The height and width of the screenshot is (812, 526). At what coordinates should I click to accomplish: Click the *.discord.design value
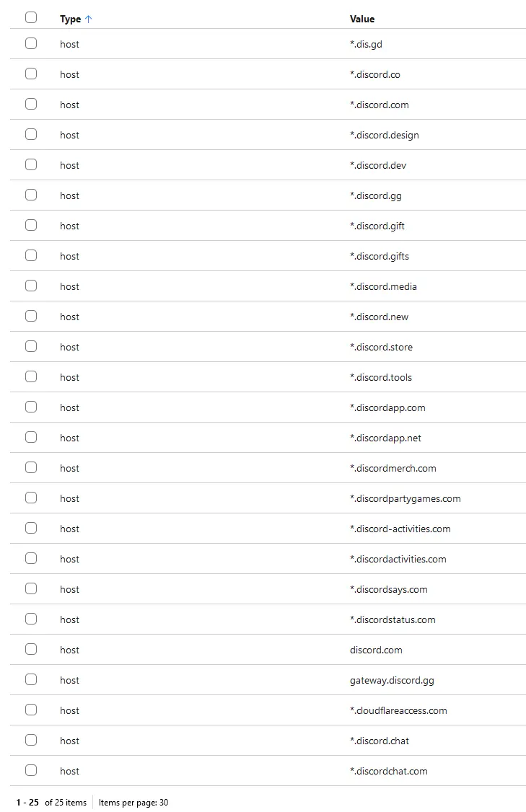point(384,135)
